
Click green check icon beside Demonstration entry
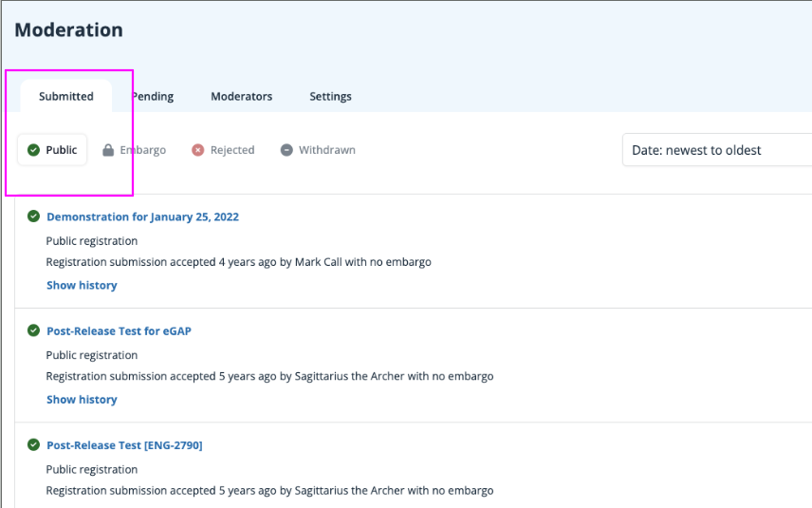[33, 216]
